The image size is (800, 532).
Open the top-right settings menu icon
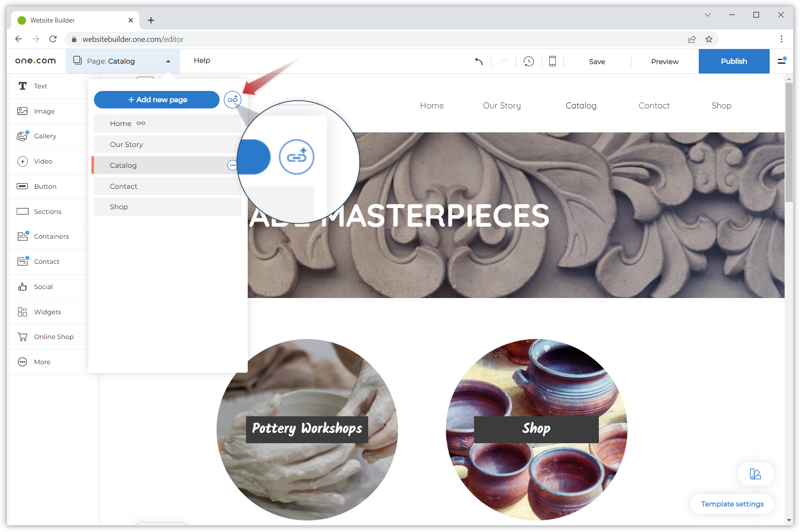tap(782, 61)
